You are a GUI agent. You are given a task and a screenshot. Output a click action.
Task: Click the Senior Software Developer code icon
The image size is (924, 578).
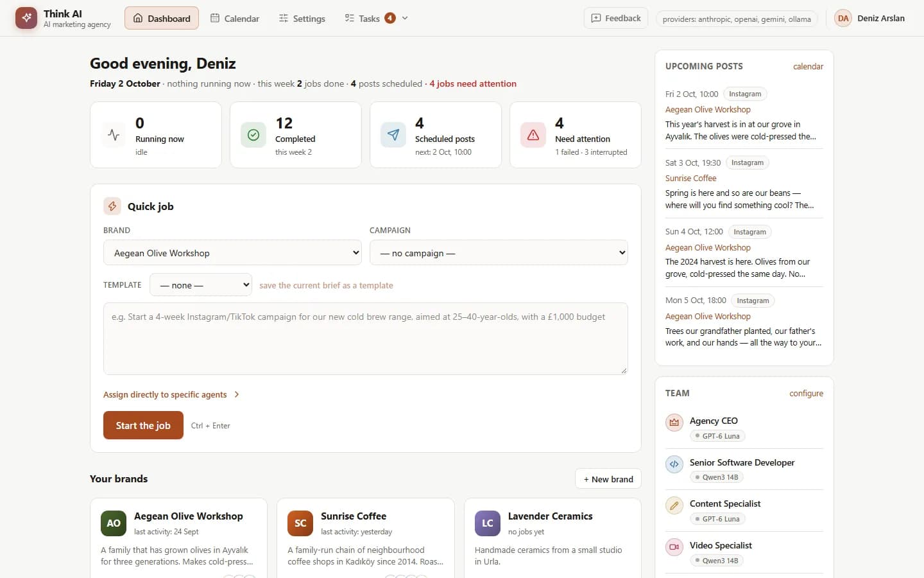tap(674, 464)
